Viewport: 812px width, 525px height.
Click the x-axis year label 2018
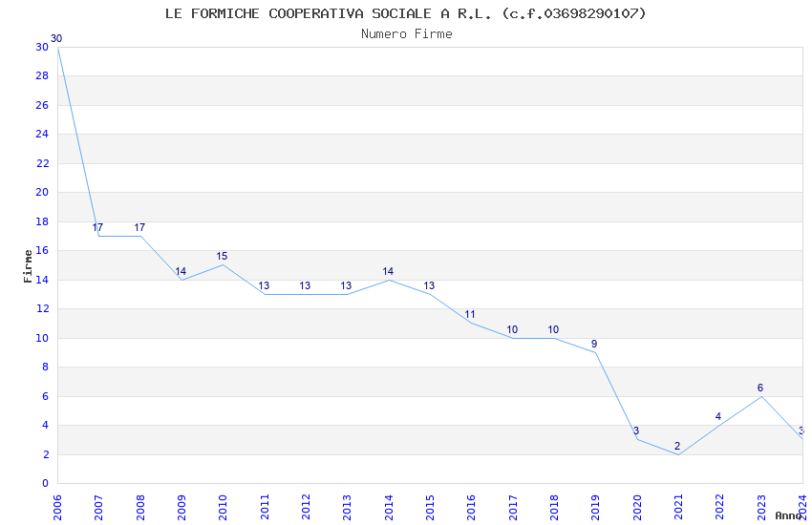pyautogui.click(x=554, y=507)
